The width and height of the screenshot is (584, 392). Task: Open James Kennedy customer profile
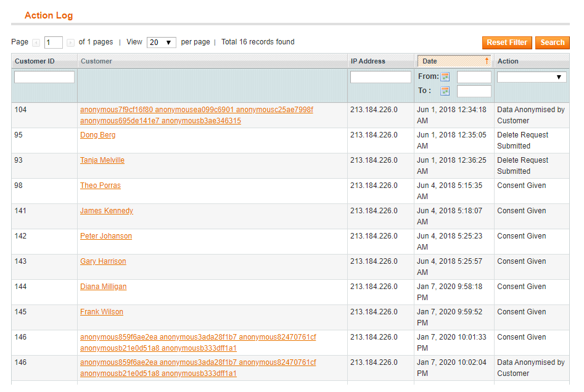pos(106,211)
